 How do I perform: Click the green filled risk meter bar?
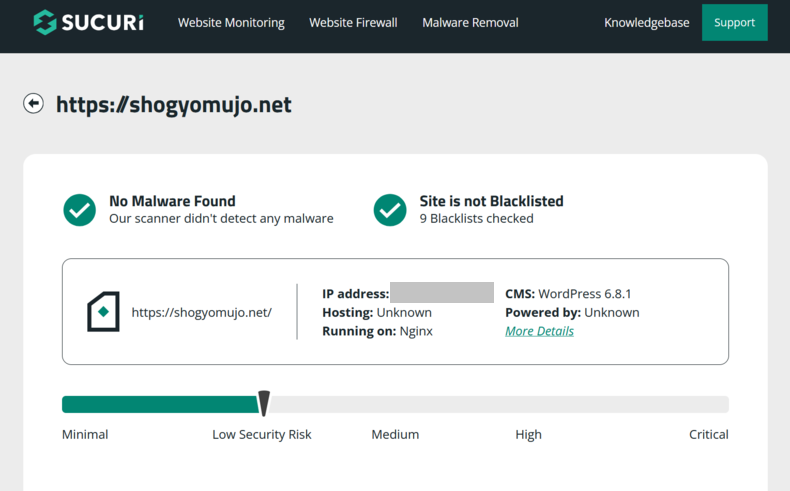tap(160, 404)
